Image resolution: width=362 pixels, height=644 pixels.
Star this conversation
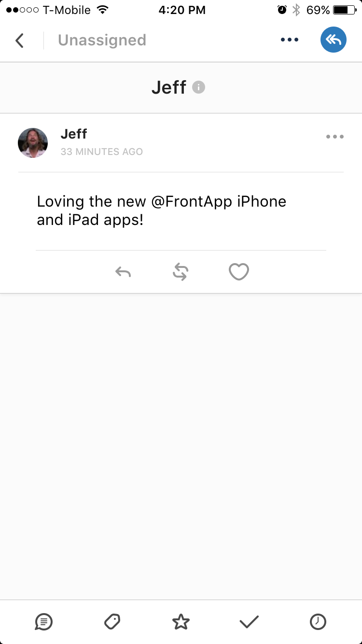click(181, 622)
